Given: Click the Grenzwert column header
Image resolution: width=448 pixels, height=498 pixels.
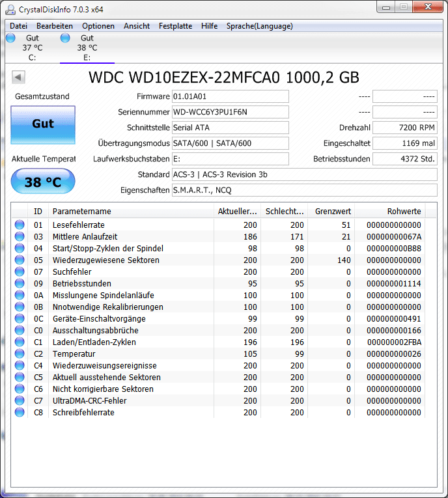Looking at the screenshot, I should [x=331, y=211].
